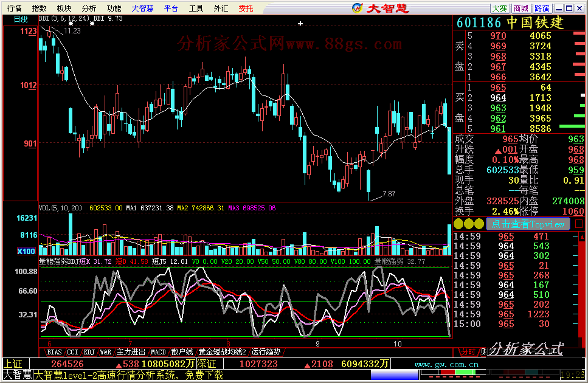Open the 大智慧 menu
Image resolution: width=588 pixels, height=383 pixels.
tap(142, 8)
